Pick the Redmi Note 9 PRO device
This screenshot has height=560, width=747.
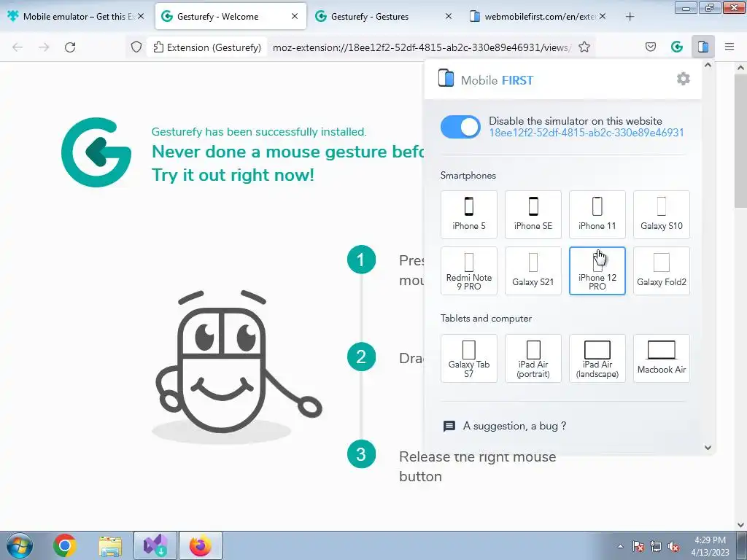[x=469, y=271]
